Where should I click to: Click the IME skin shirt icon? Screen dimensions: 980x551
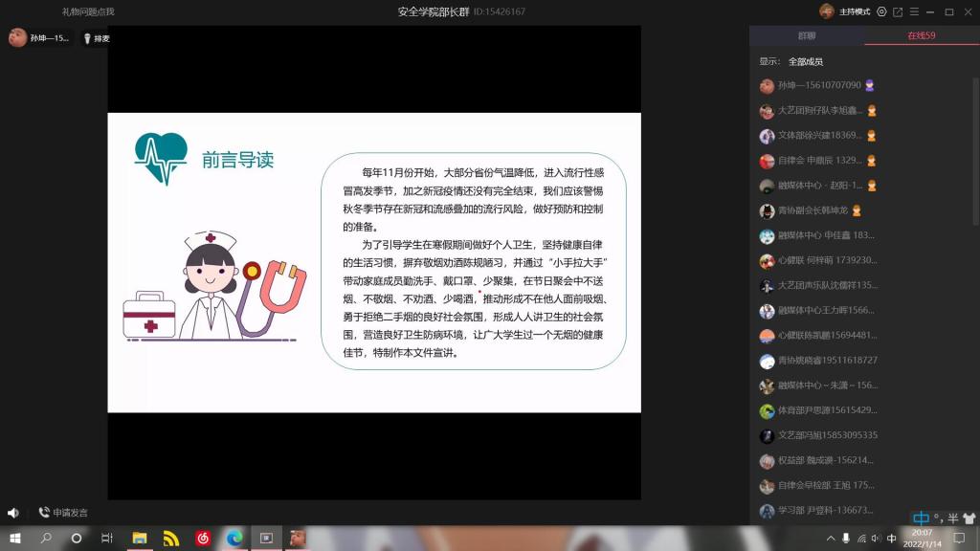[969, 518]
